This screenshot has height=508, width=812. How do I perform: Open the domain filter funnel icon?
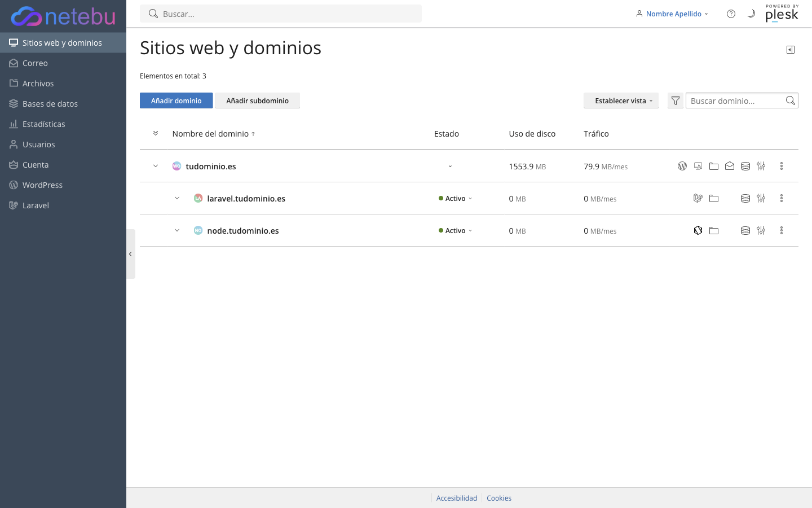tap(676, 100)
